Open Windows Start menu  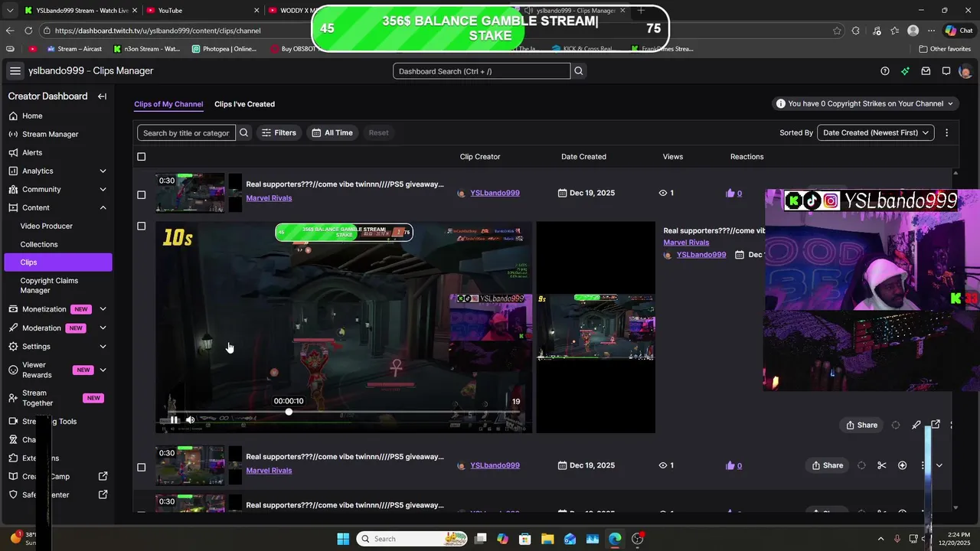coord(343,539)
